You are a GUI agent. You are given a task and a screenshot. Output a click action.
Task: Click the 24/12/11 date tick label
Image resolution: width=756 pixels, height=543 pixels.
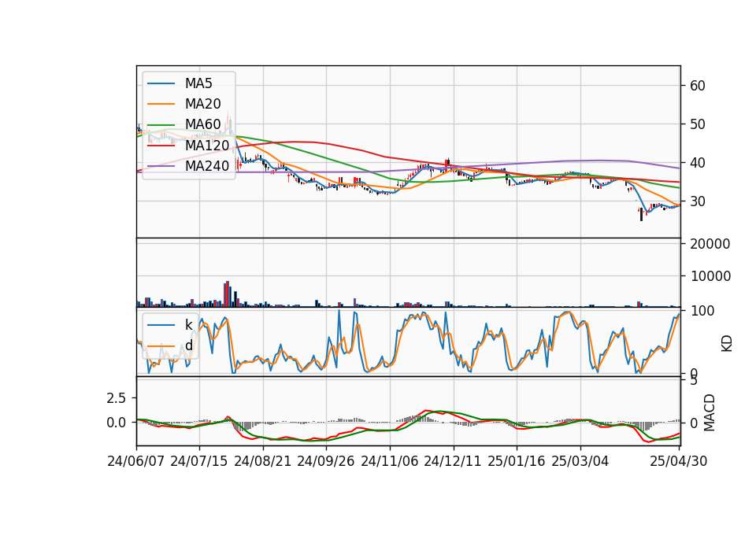coord(453,461)
